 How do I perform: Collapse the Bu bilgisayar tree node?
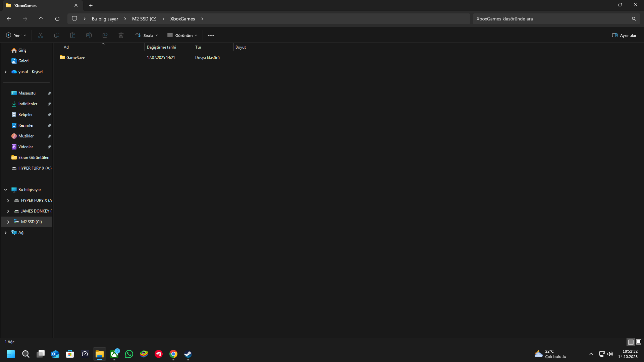(x=5, y=190)
